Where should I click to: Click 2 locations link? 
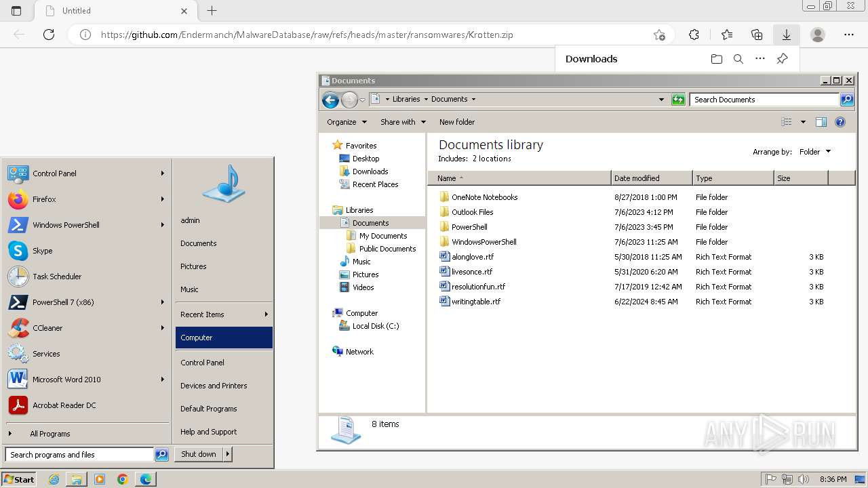pos(492,159)
